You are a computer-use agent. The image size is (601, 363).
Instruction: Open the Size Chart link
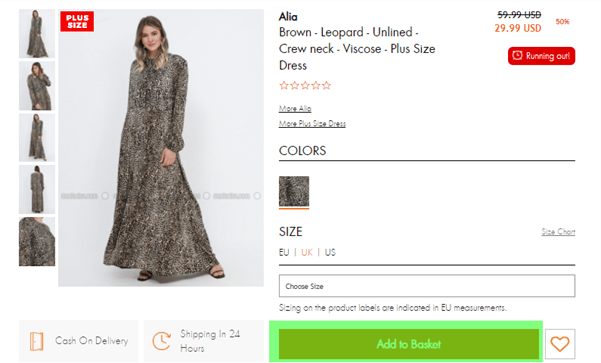[558, 232]
